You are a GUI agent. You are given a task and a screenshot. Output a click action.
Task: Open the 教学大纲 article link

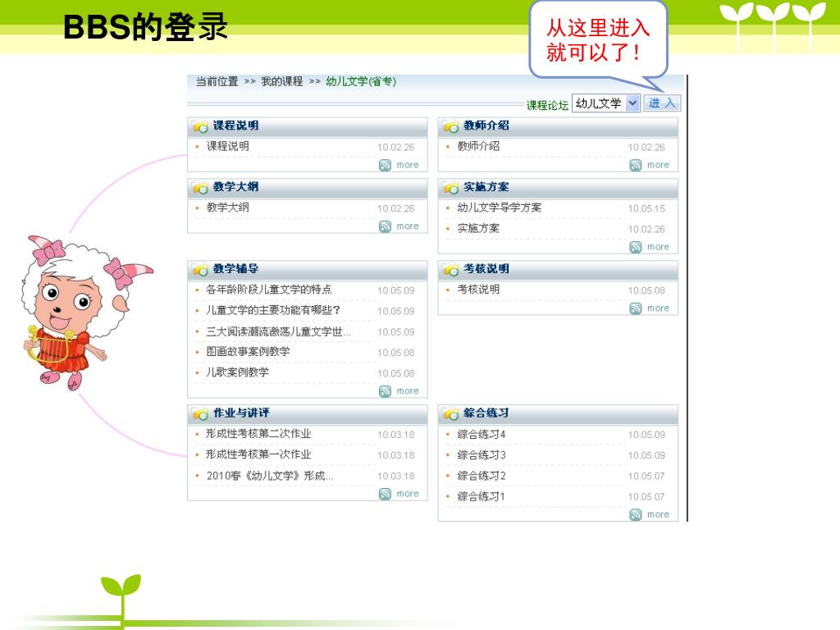click(228, 208)
